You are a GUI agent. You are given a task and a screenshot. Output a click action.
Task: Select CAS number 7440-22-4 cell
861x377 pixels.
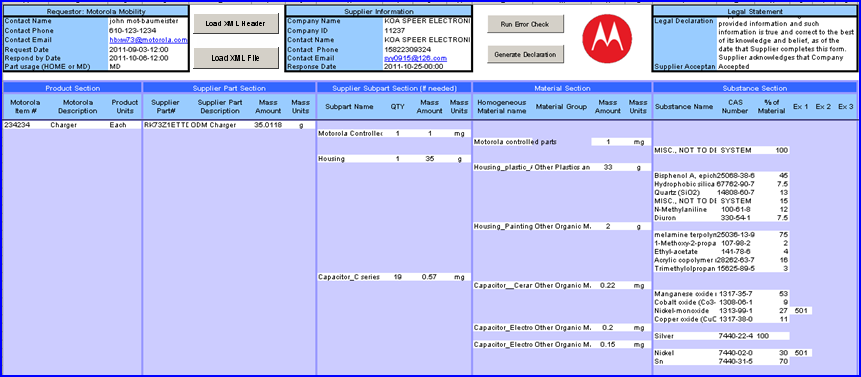pyautogui.click(x=736, y=335)
